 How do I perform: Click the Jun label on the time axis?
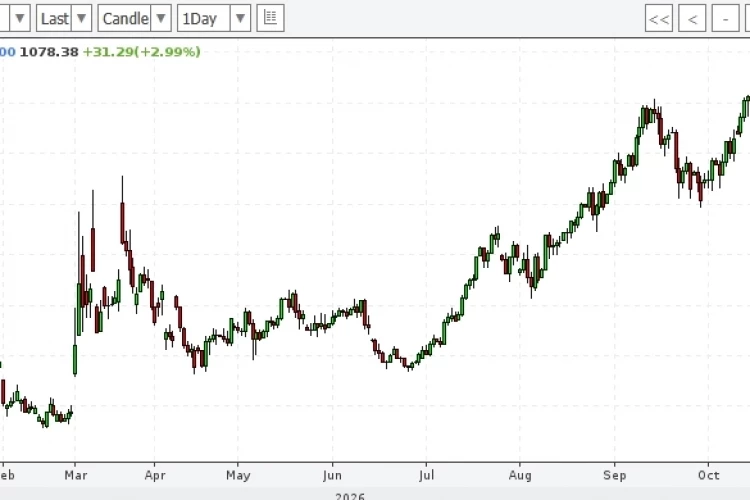pyautogui.click(x=332, y=475)
